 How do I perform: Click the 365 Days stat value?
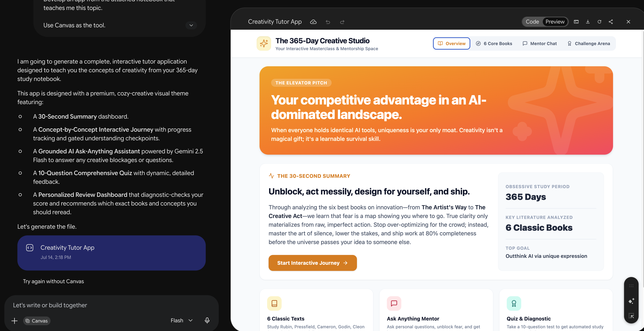point(526,197)
